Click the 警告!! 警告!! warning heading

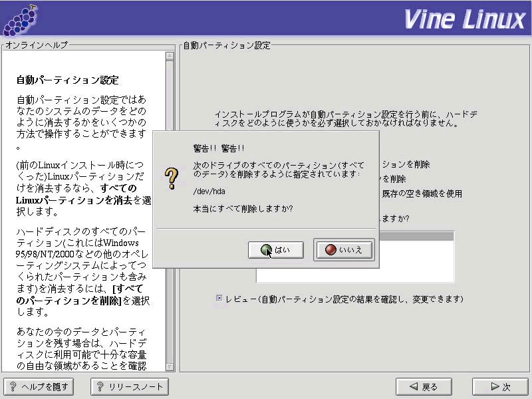point(219,148)
